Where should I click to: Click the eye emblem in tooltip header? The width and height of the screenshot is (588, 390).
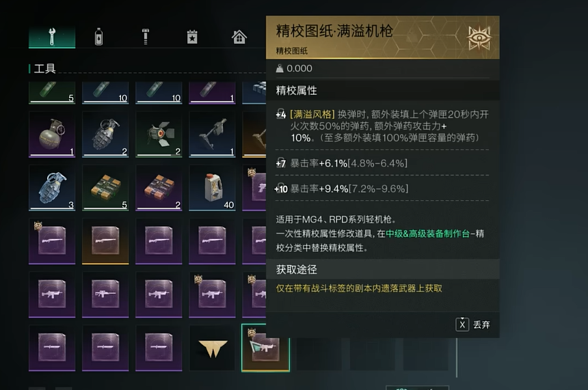click(479, 38)
